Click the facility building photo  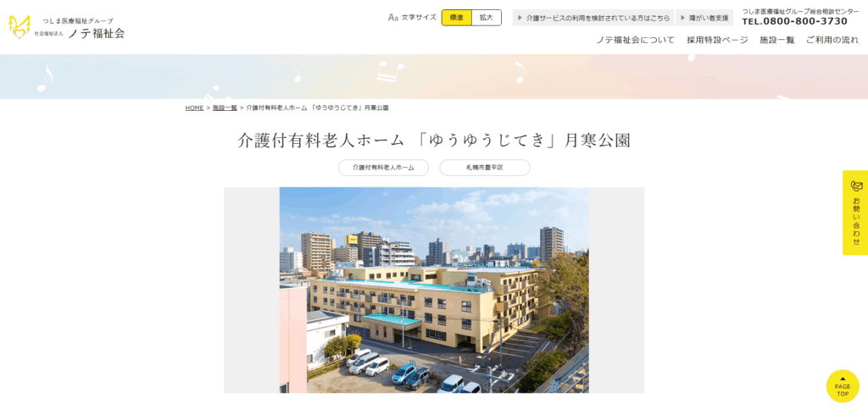coord(434,290)
